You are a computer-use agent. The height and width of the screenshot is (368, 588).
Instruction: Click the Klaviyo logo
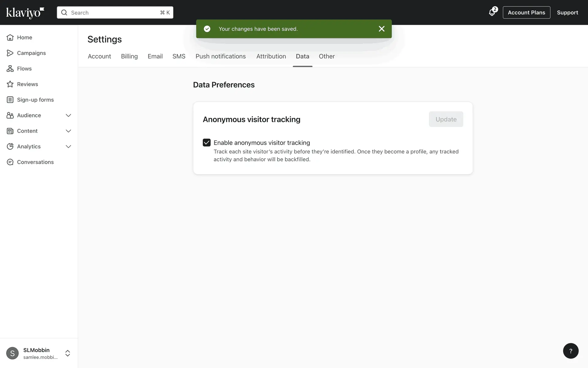pos(25,13)
